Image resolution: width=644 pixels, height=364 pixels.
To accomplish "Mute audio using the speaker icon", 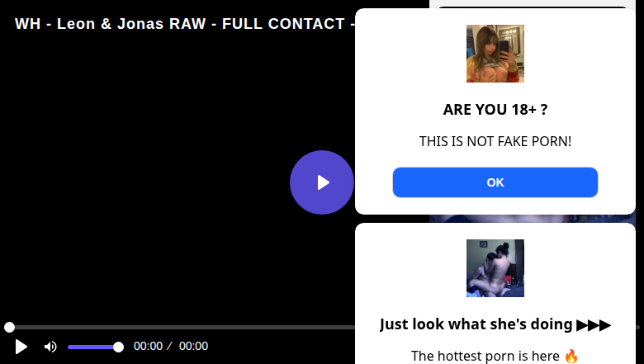I will click(50, 347).
